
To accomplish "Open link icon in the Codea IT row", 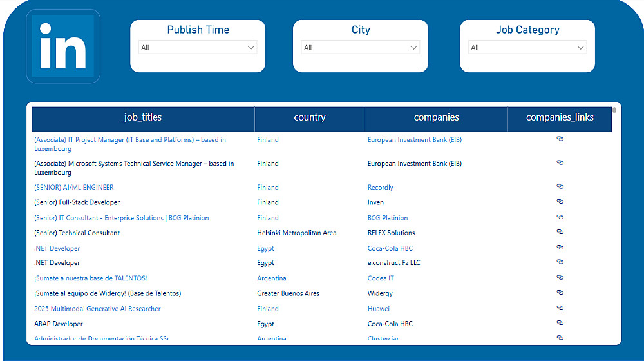I will (x=560, y=277).
